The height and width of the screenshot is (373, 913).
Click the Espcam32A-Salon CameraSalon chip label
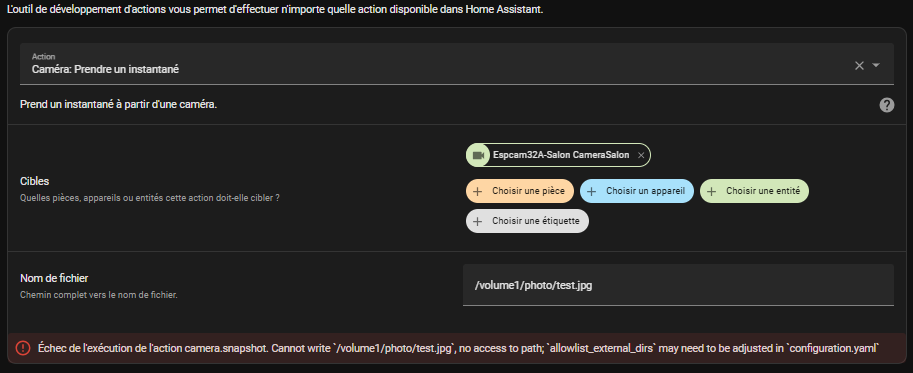tap(561, 155)
